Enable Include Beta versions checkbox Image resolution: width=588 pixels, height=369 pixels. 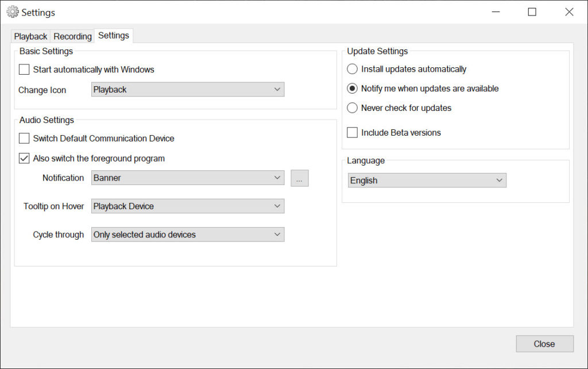click(353, 133)
